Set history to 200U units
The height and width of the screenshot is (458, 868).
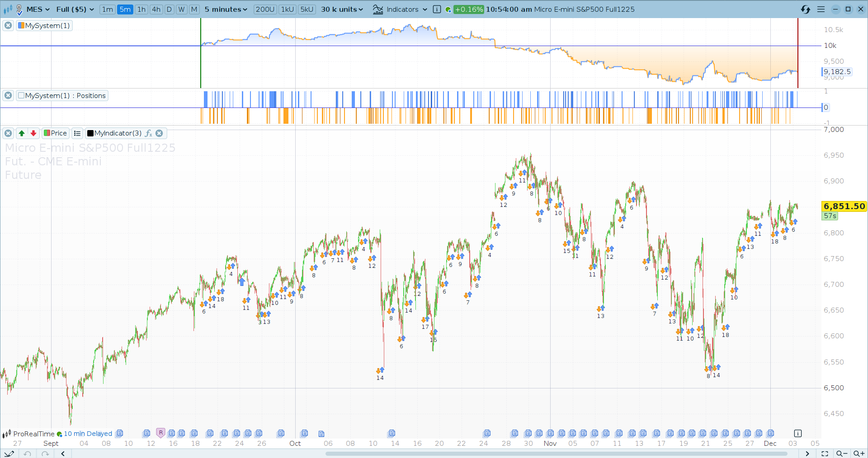coord(265,9)
